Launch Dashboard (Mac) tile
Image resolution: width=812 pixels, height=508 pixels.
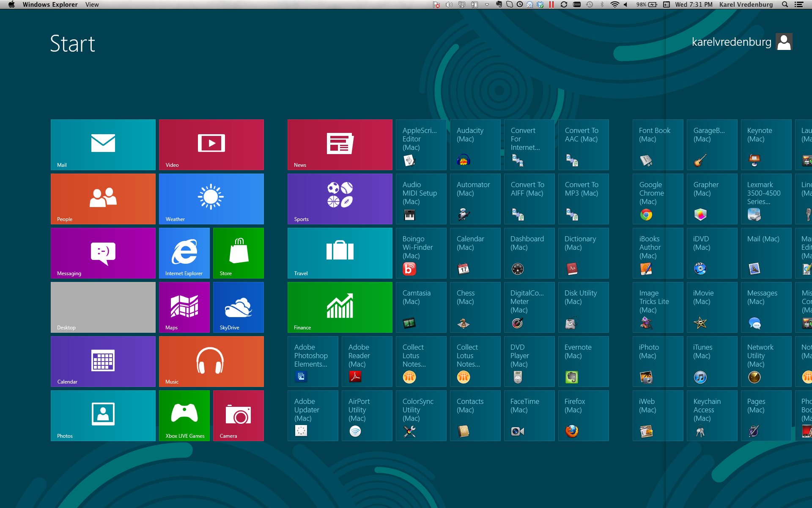[x=529, y=253]
